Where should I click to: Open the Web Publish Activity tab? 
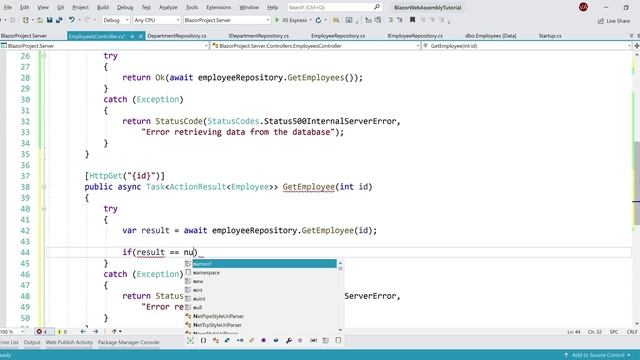tap(69, 342)
